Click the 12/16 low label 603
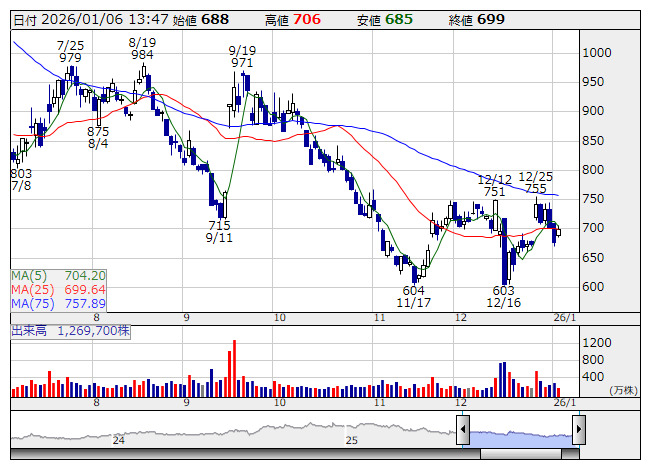653x470 pixels. tap(503, 290)
